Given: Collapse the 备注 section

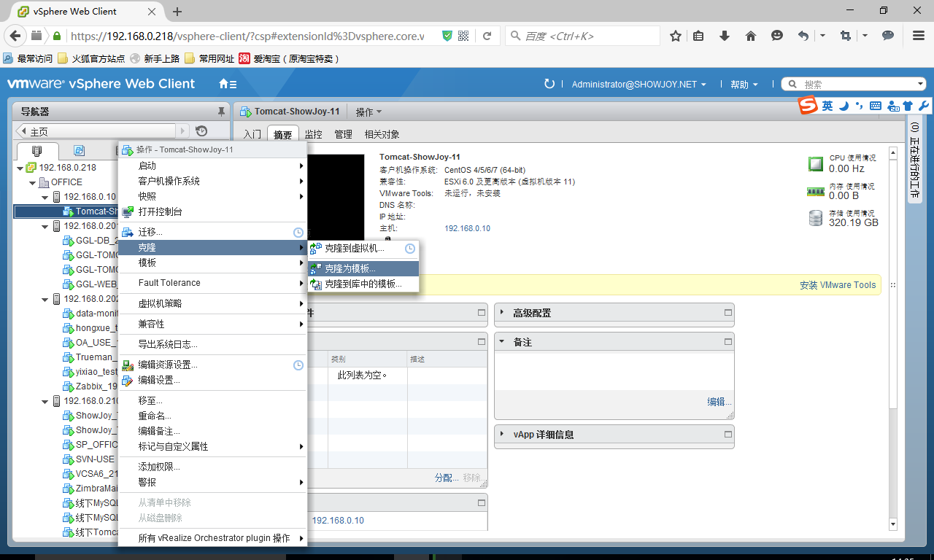Looking at the screenshot, I should coord(502,342).
